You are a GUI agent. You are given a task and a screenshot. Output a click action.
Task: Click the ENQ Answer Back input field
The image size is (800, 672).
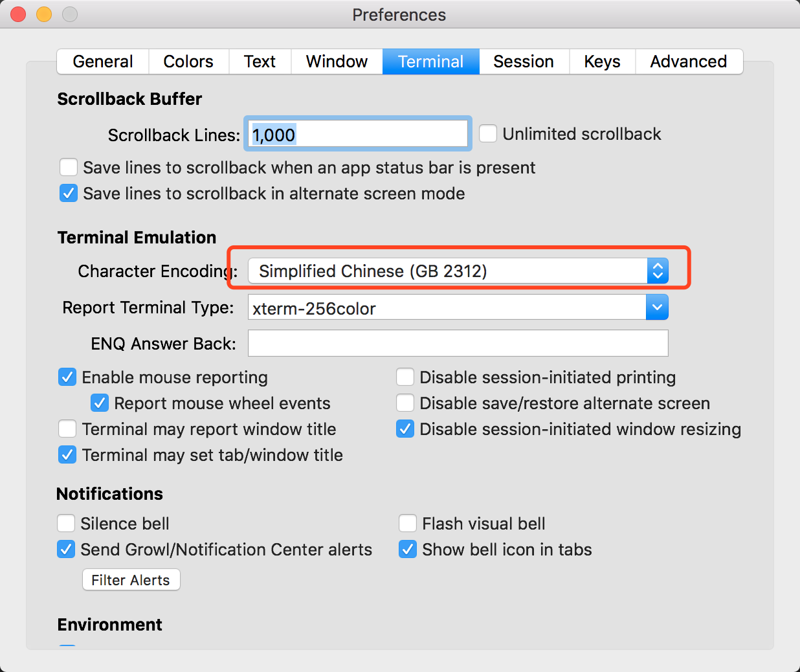point(458,343)
